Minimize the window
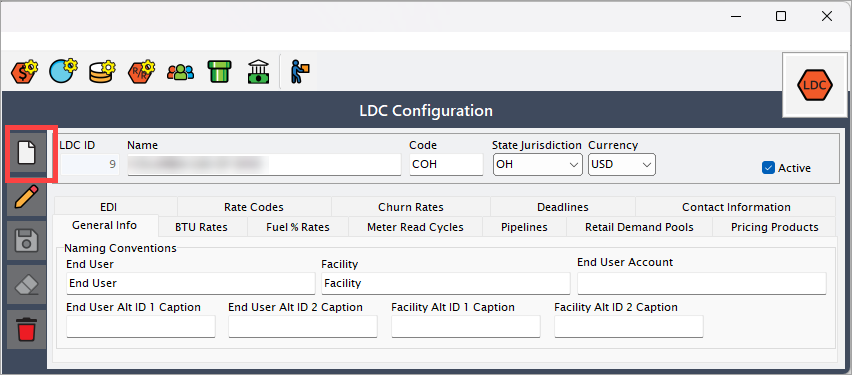The width and height of the screenshot is (852, 375). click(x=735, y=16)
